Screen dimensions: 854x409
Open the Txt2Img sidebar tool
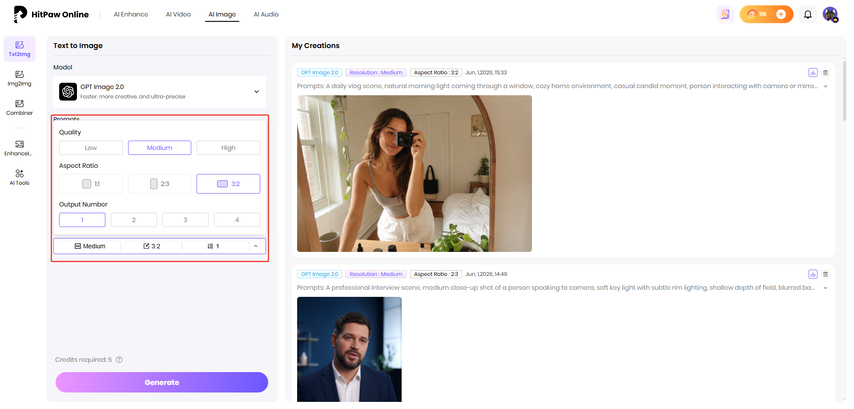pyautogui.click(x=20, y=49)
